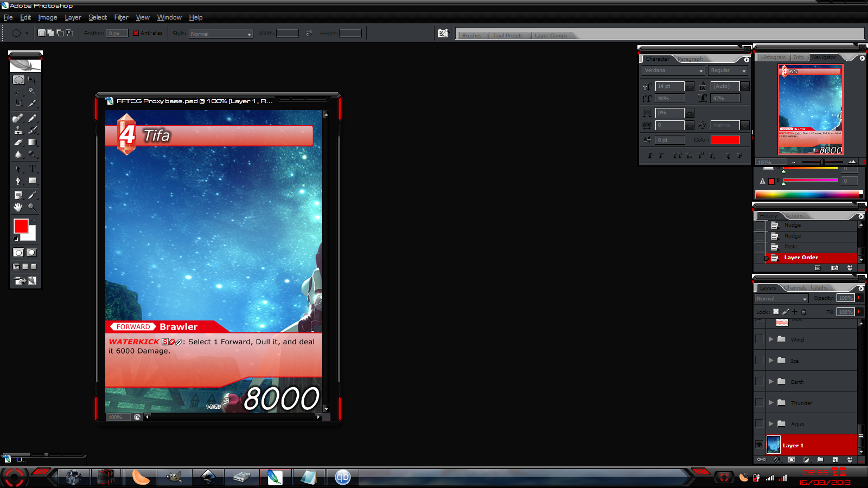Click the Opacity value field in Layers
This screenshot has height=488, width=868.
point(846,298)
